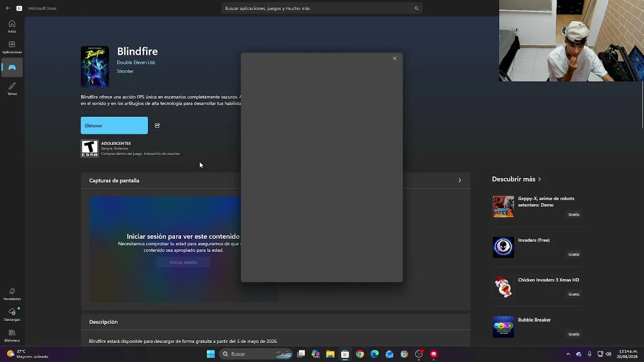The image size is (644, 362).
Task: Open Inicio in the Store sidebar
Action: click(12, 26)
